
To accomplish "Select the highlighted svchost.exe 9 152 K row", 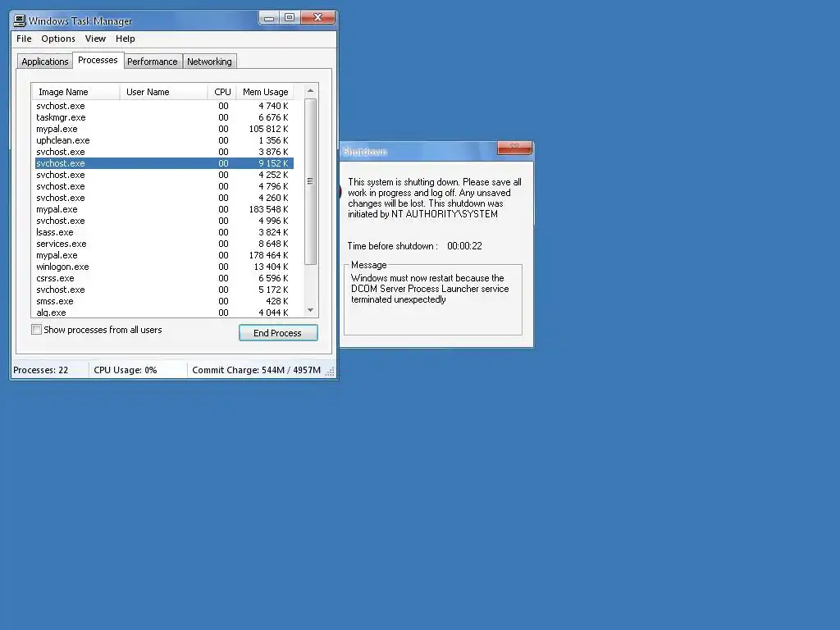I will pos(164,163).
